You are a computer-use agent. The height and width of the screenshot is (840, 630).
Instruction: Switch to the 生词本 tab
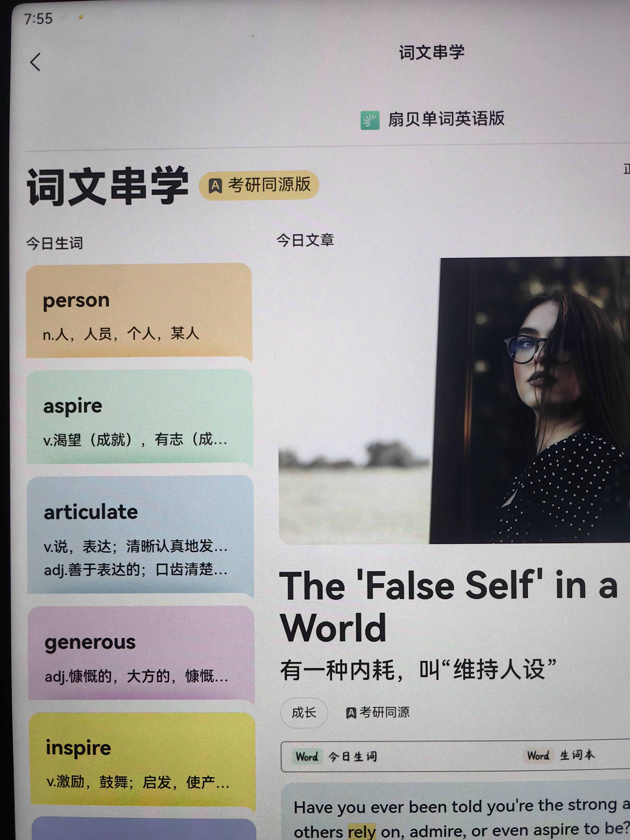coord(560,755)
